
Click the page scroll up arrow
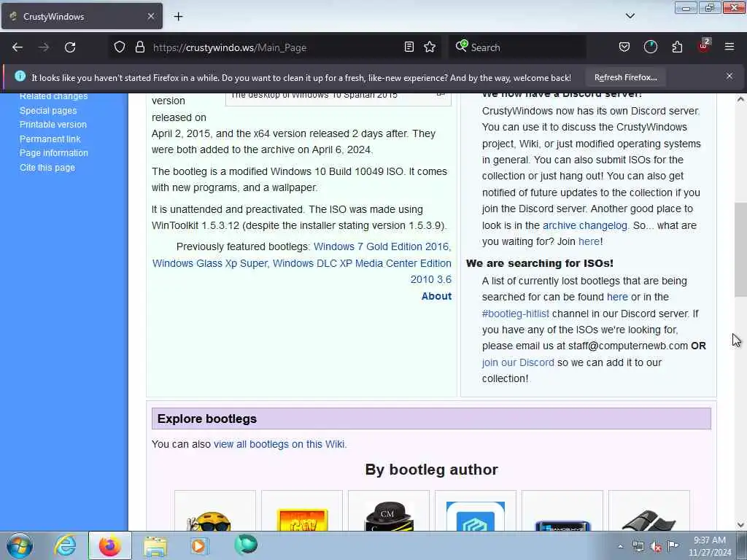pos(740,99)
